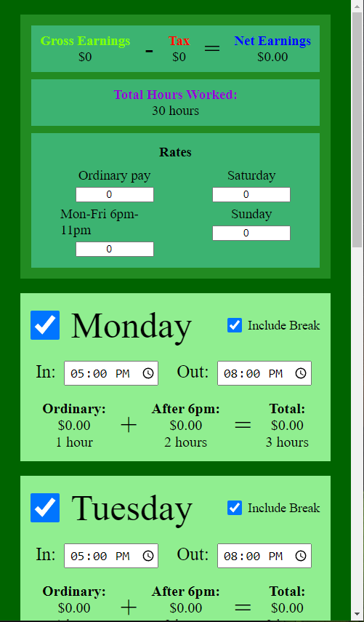Select Monday Out time PM segment
Image resolution: width=364 pixels, height=622 pixels.
[x=275, y=374]
